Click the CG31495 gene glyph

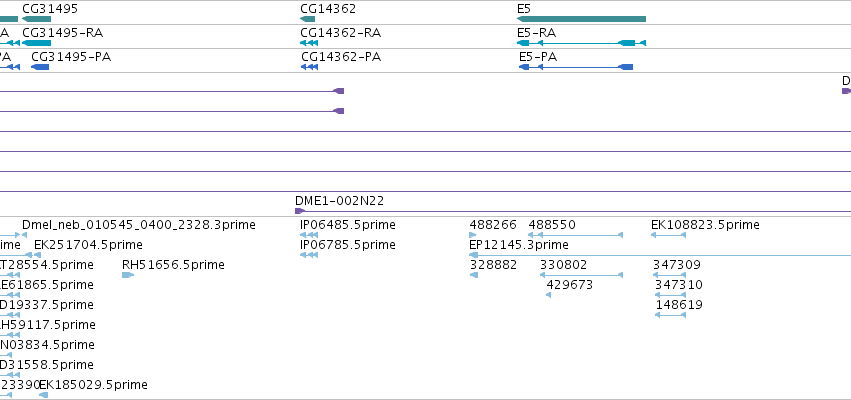pyautogui.click(x=36, y=19)
